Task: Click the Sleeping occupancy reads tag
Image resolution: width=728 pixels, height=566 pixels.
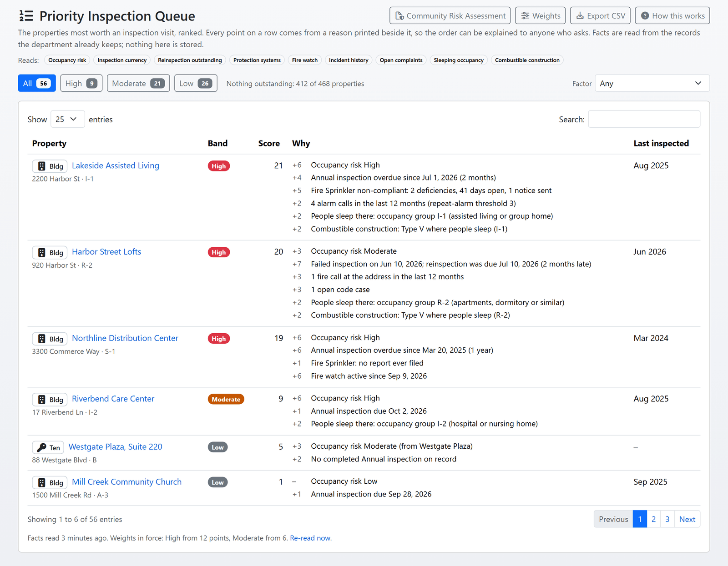Action: click(x=459, y=60)
